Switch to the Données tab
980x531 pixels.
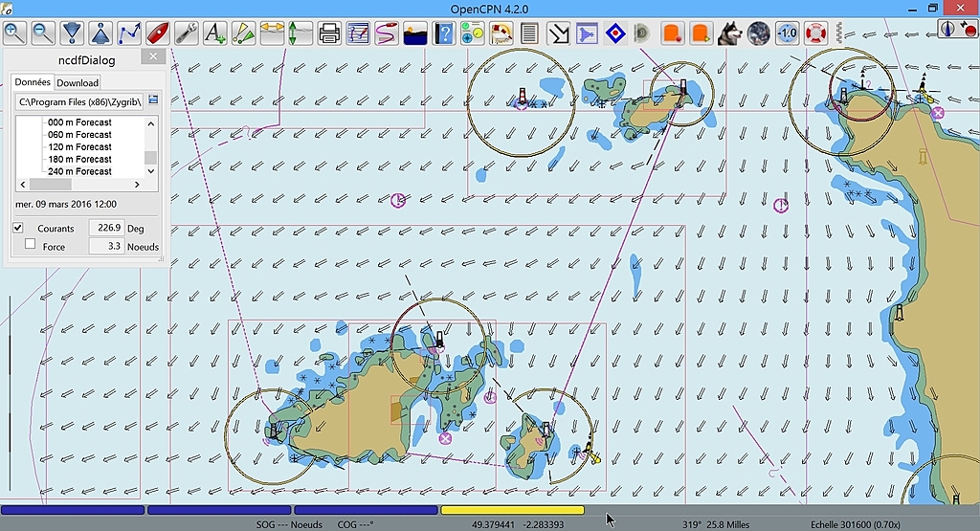pos(33,82)
